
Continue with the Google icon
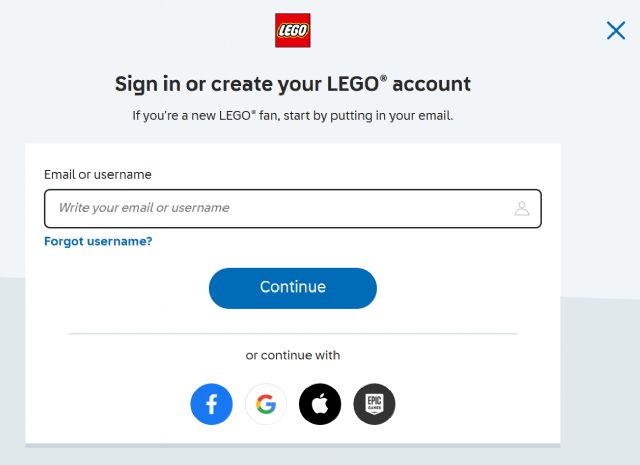point(266,404)
